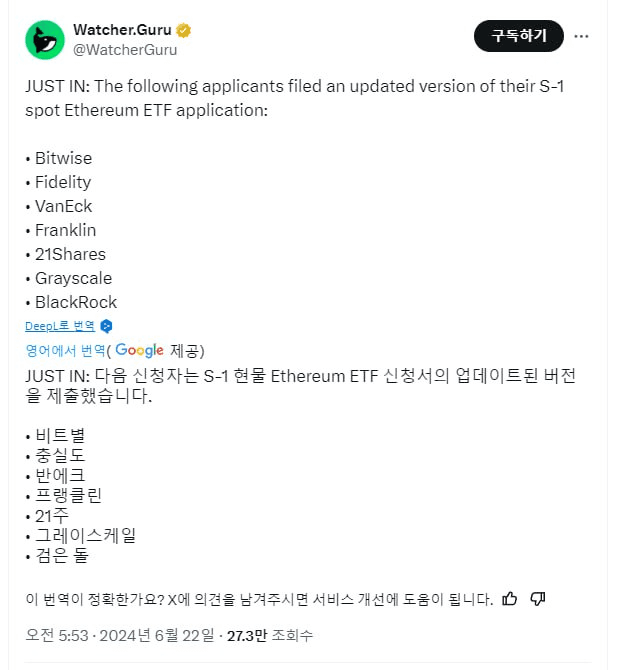Click the translation feedback prompt text
Viewport: 628px width, 670px height.
click(259, 599)
